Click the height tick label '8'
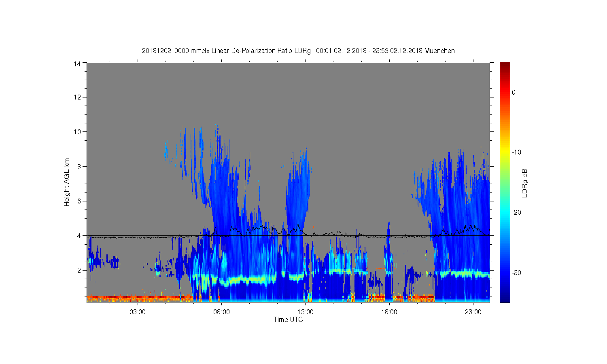 pos(79,166)
